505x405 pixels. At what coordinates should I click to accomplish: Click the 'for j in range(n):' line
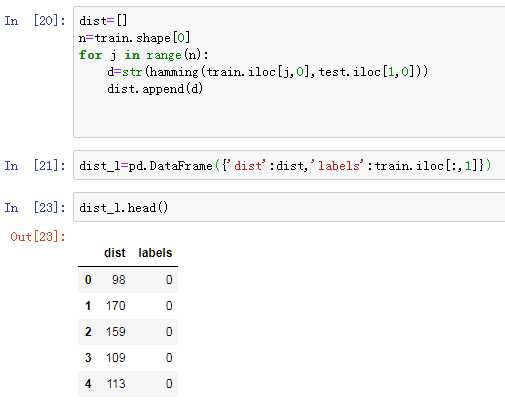(144, 55)
